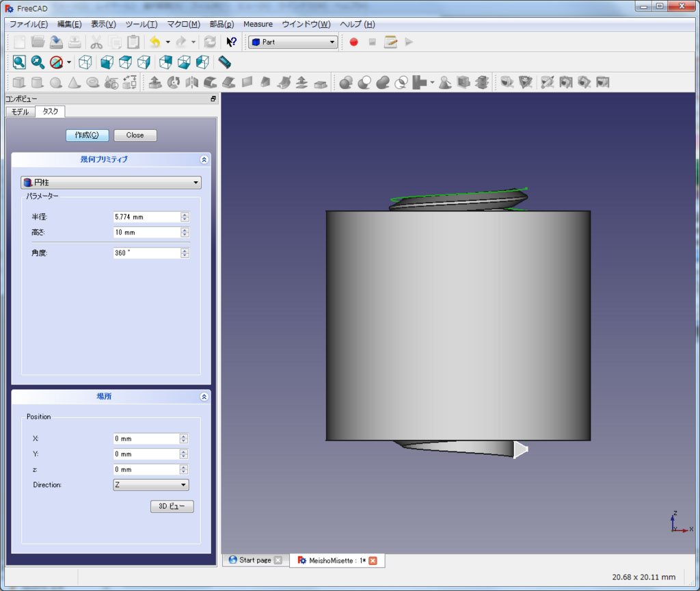Click the Create primitives icon
Image resolution: width=700 pixels, height=591 pixels.
tap(111, 82)
